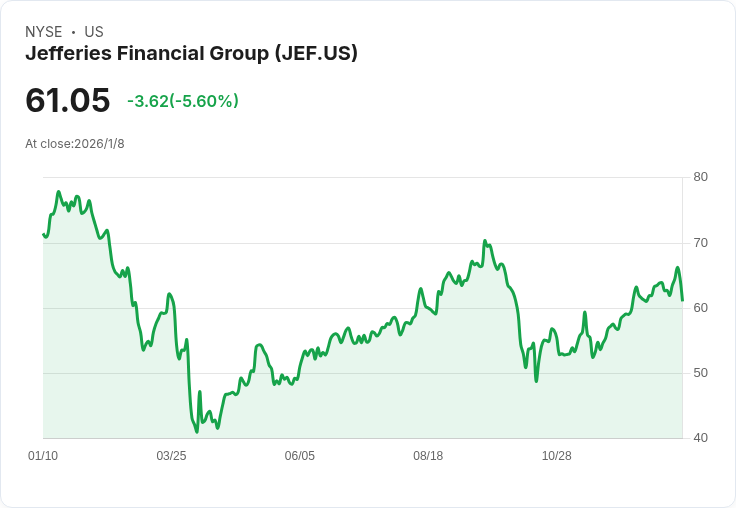This screenshot has width=736, height=508.
Task: Select the 01/10 date on the x-axis
Action: (x=43, y=456)
